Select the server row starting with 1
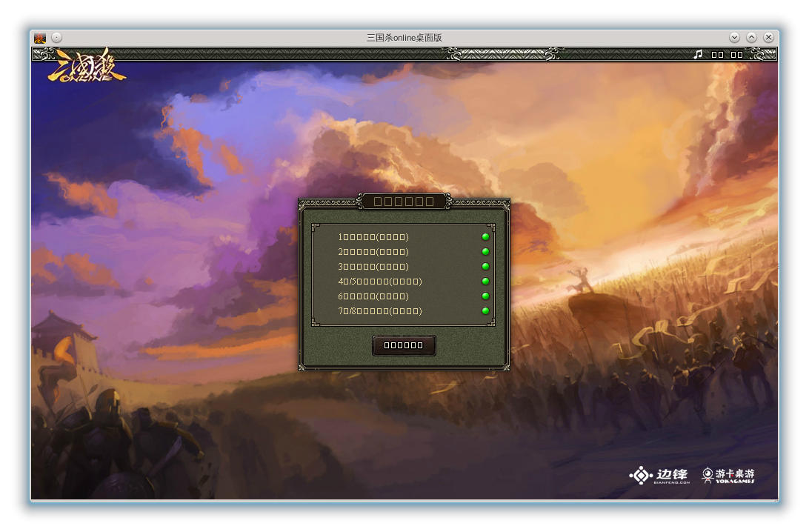Image resolution: width=809 pixels, height=532 pixels. [404, 237]
